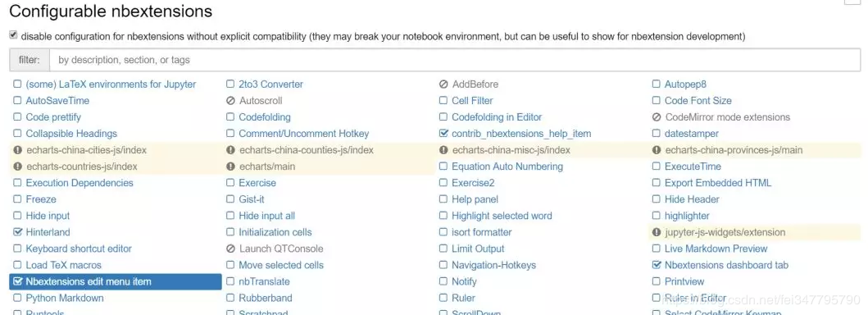Open the Live Markdown Preview link
The image size is (868, 315).
[716, 249]
